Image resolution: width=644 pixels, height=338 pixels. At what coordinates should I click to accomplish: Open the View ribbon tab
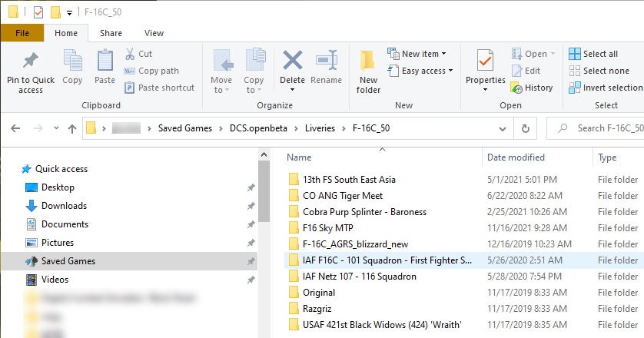tap(154, 33)
